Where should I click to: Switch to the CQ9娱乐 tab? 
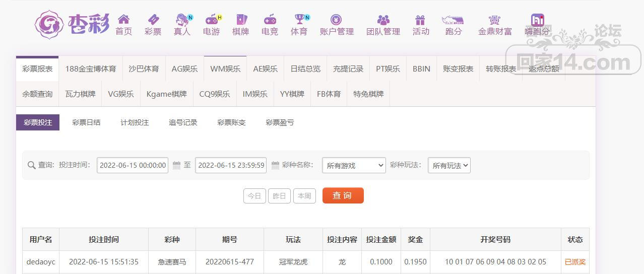click(215, 94)
